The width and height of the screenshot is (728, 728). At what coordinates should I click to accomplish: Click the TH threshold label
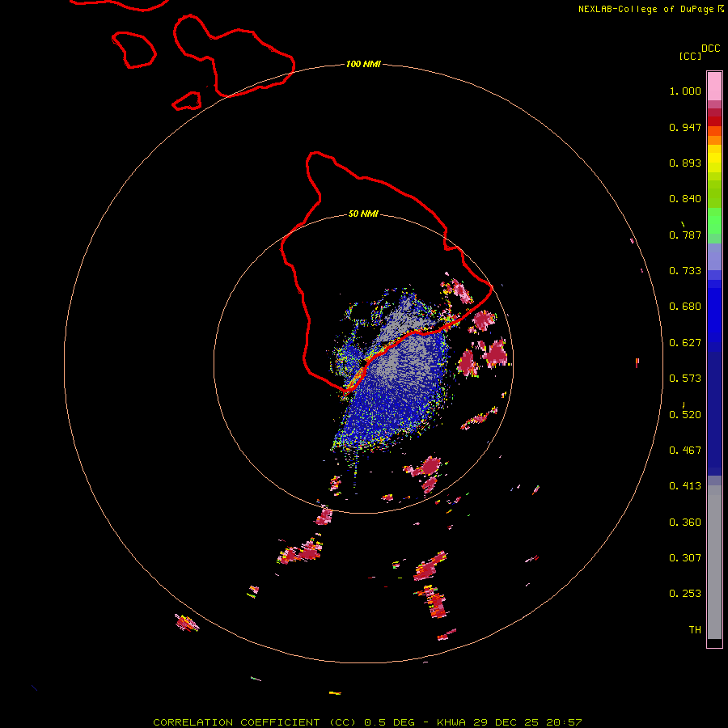[695, 630]
